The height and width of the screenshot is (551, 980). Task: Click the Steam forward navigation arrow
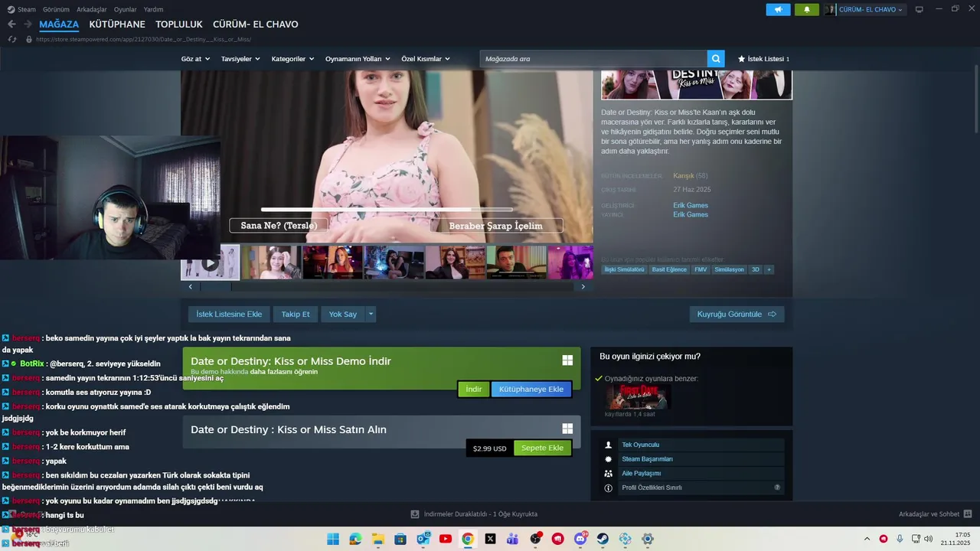point(28,24)
